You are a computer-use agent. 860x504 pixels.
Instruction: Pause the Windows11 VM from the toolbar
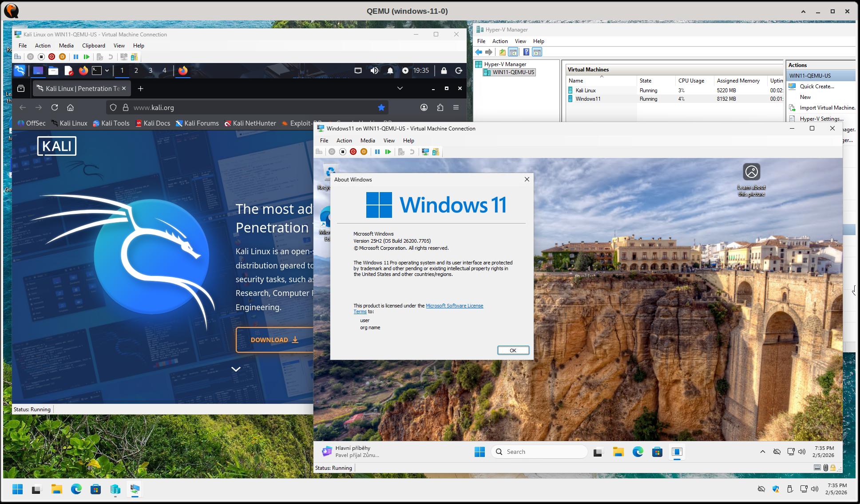(x=377, y=152)
